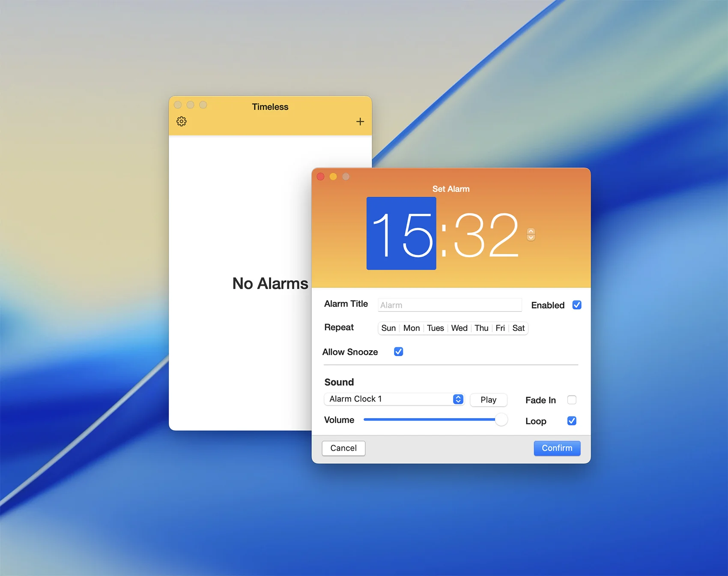
Task: Disable the Loop checkbox
Action: point(572,421)
